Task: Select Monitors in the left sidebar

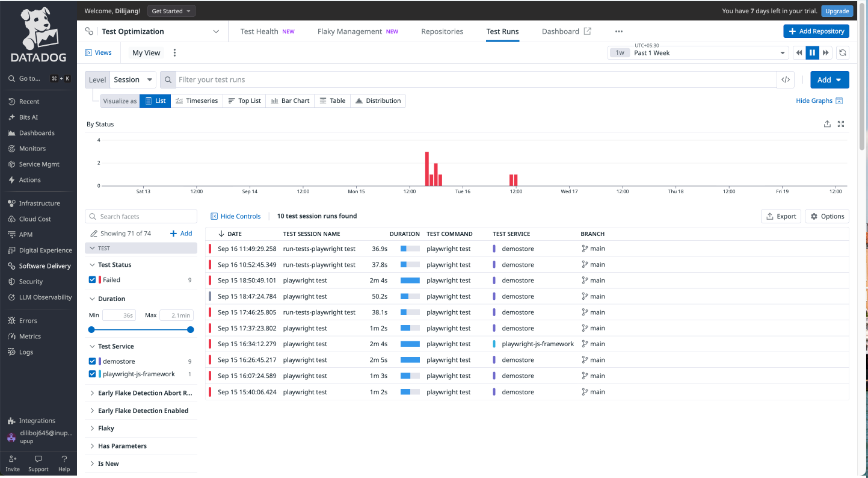Action: coord(33,148)
